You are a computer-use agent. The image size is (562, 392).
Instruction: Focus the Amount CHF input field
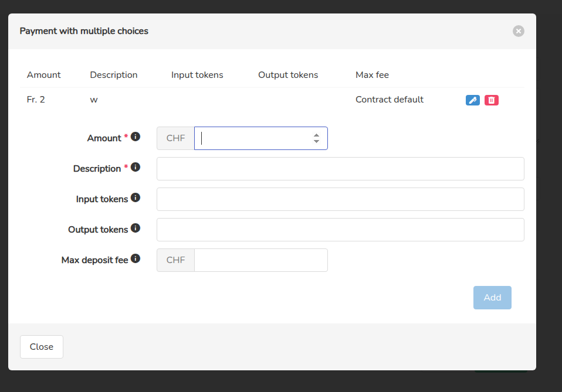click(x=260, y=138)
